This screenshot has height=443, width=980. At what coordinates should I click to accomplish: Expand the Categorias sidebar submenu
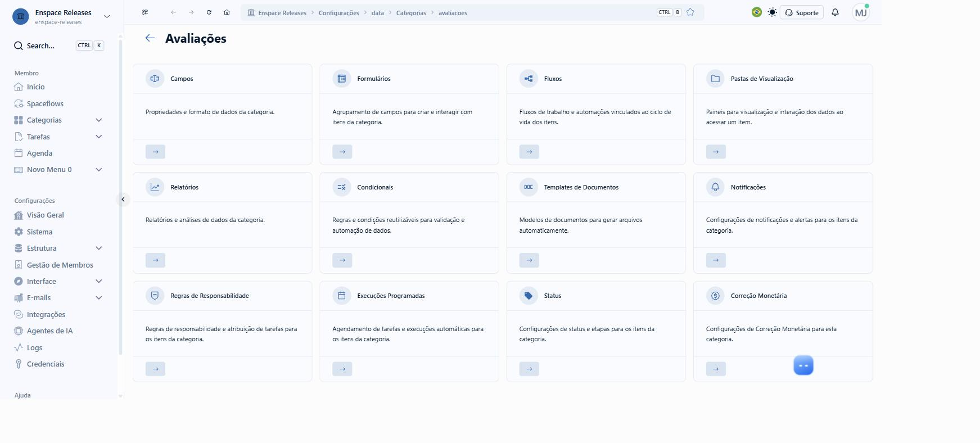coord(99,120)
